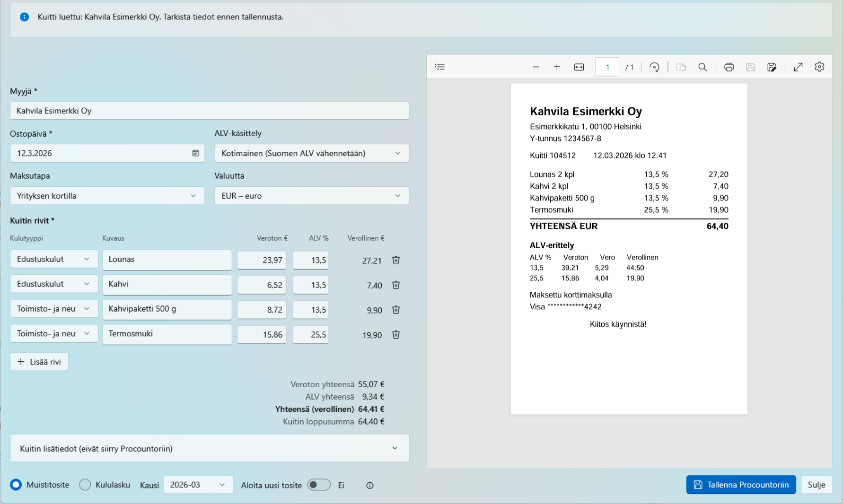Rotate the receipt document
This screenshot has width=843, height=504.
click(654, 67)
